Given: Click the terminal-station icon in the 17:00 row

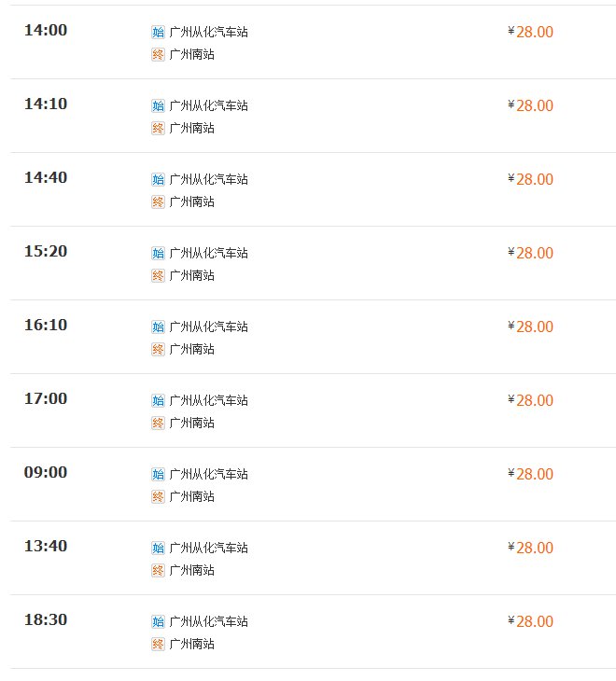Looking at the screenshot, I should tap(158, 423).
